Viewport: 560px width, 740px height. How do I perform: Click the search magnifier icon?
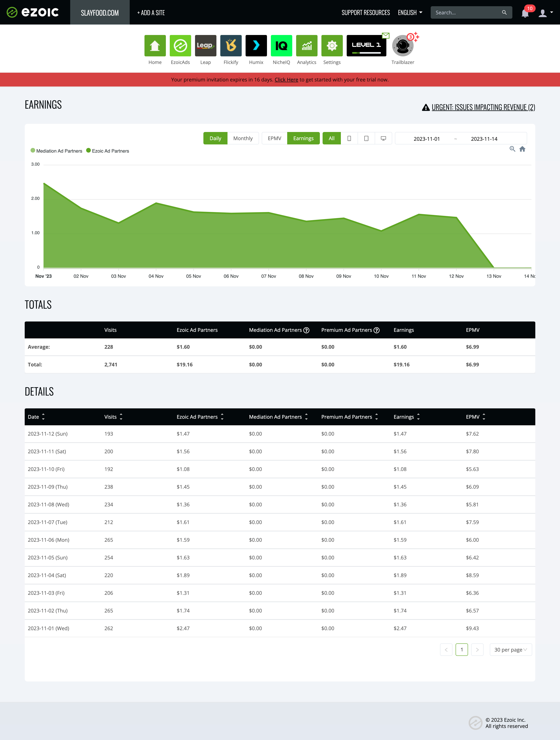pyautogui.click(x=504, y=12)
